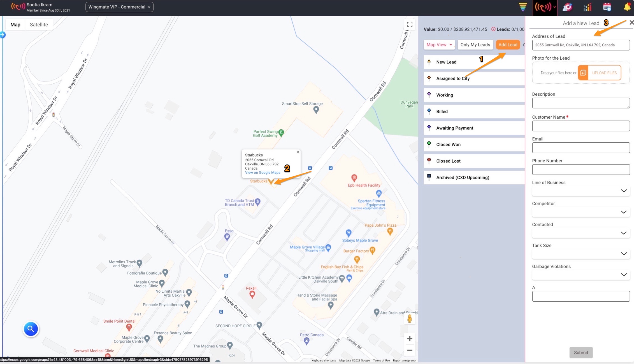Click the Wingmate radar icon in top bar
Screen dimensions: 634x364
coord(543,7)
